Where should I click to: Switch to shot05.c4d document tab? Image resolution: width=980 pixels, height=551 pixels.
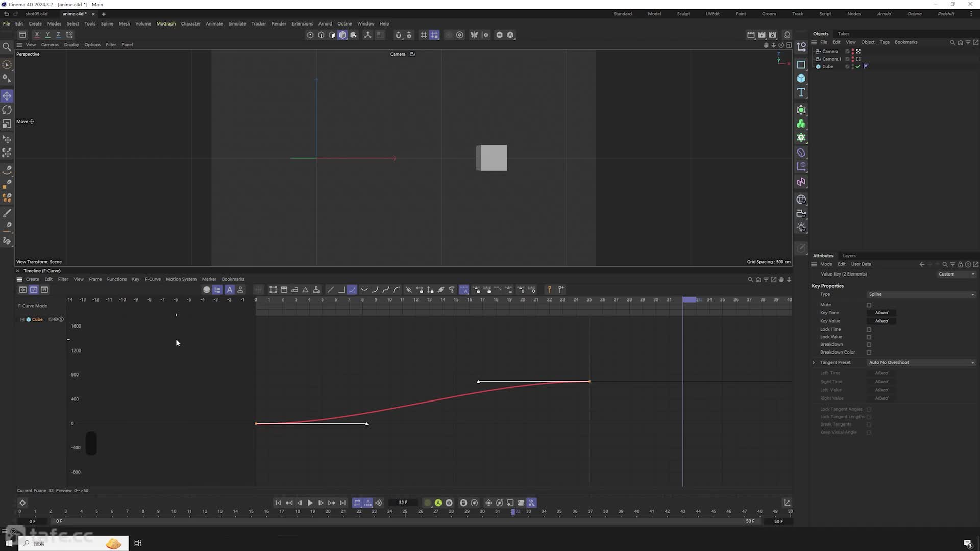click(x=36, y=14)
